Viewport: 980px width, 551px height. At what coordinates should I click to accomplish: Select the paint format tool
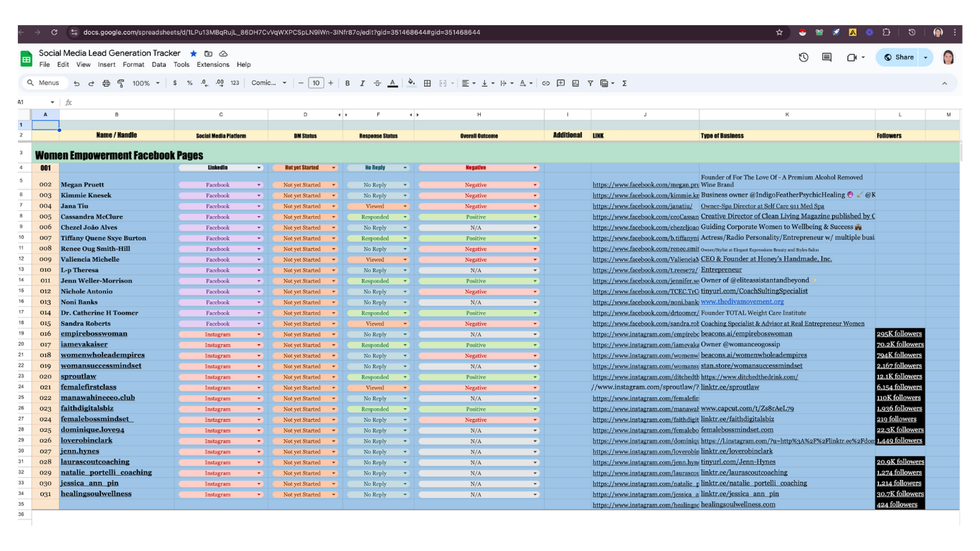click(x=121, y=83)
